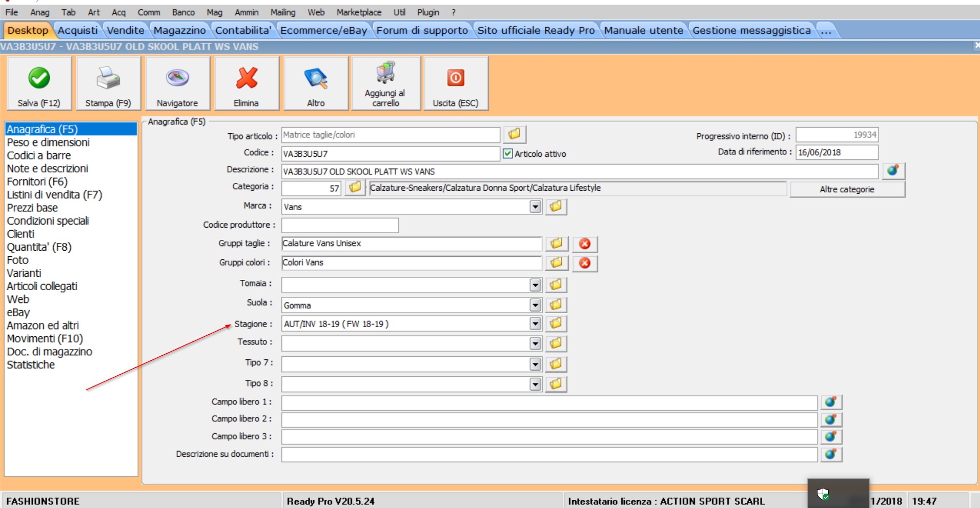Select Foto in sidebar

(x=17, y=260)
